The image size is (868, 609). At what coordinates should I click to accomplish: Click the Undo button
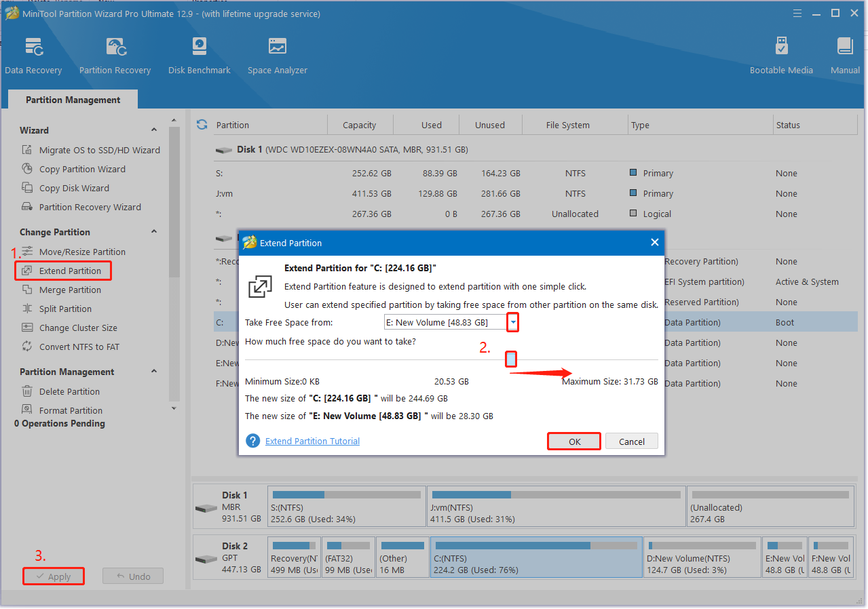pyautogui.click(x=133, y=576)
